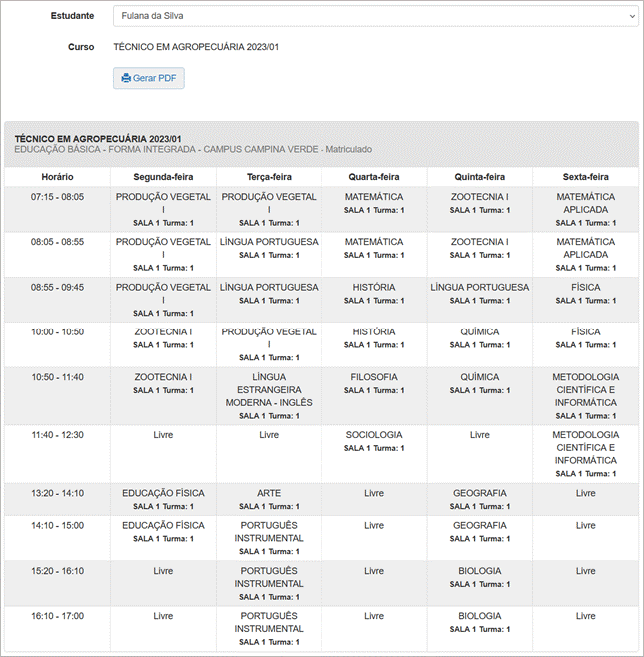The height and width of the screenshot is (657, 644).
Task: Select the 16:10 - 17:00 time row
Action: pos(57,616)
